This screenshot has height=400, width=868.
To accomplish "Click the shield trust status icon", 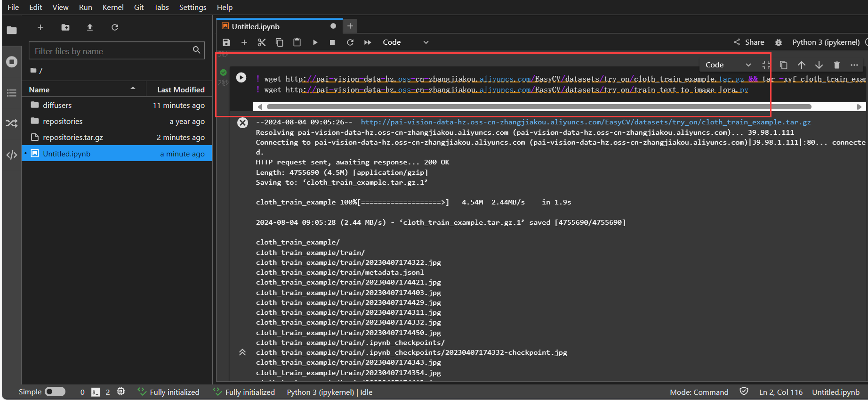I will click(744, 391).
